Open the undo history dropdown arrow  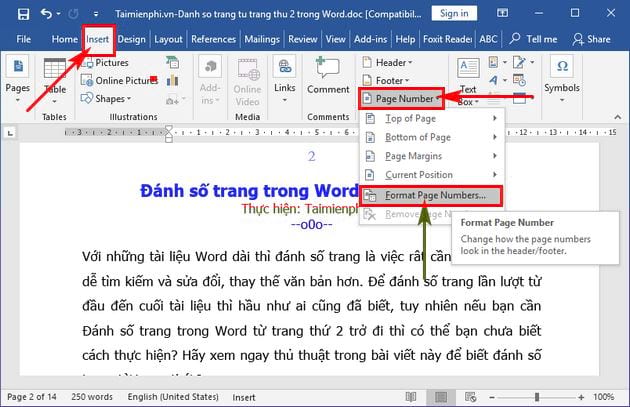(x=59, y=14)
